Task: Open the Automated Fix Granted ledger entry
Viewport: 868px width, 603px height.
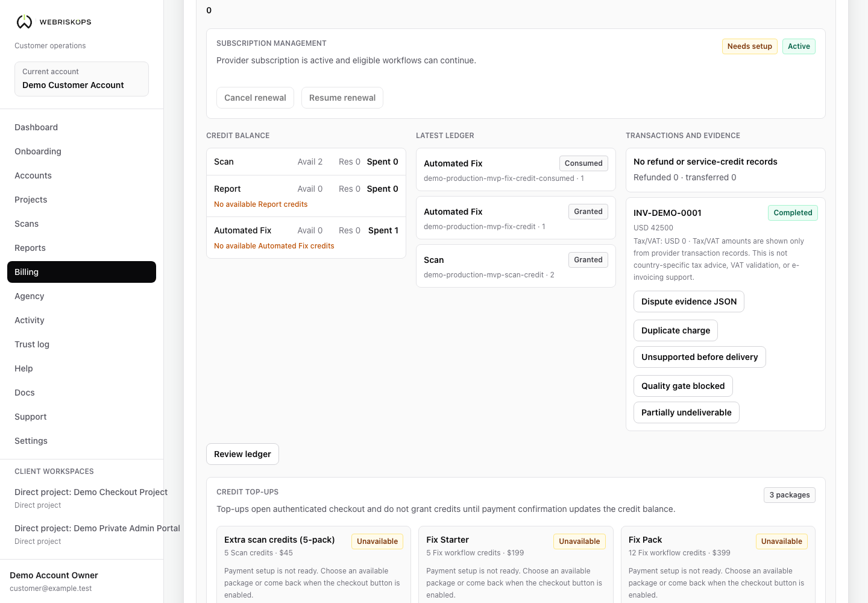Action: point(516,218)
